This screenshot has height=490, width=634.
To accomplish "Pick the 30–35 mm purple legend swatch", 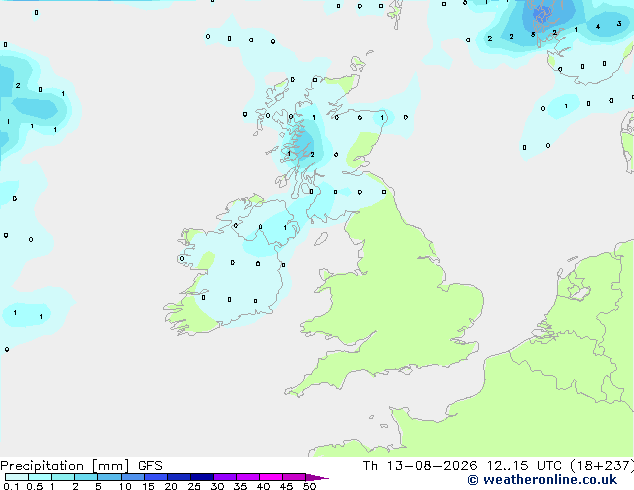I will (x=224, y=477).
